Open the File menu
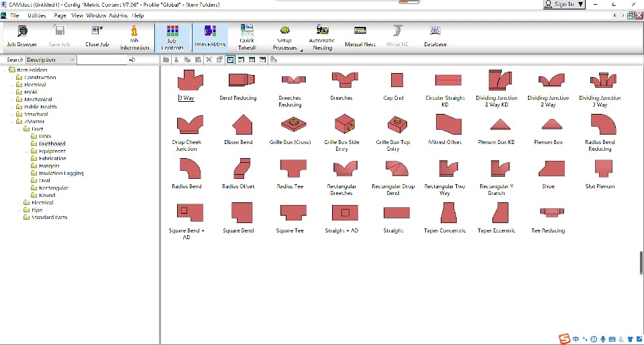 pos(14,15)
